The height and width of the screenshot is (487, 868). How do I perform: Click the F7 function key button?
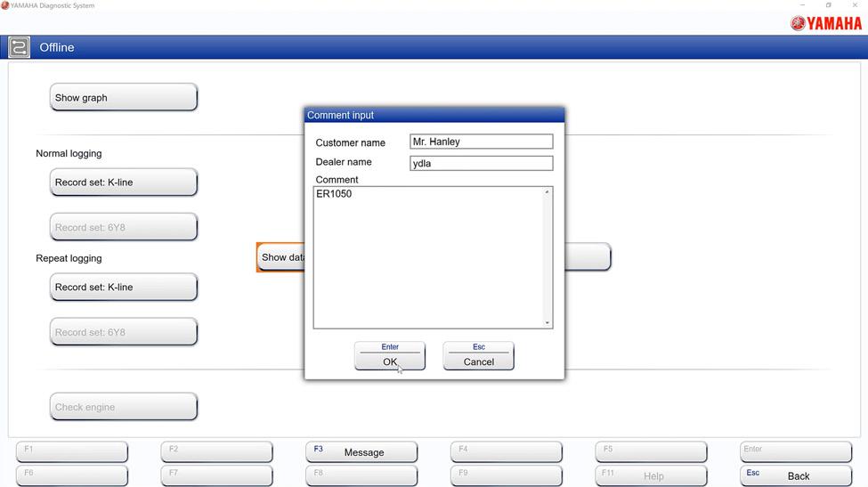217,475
